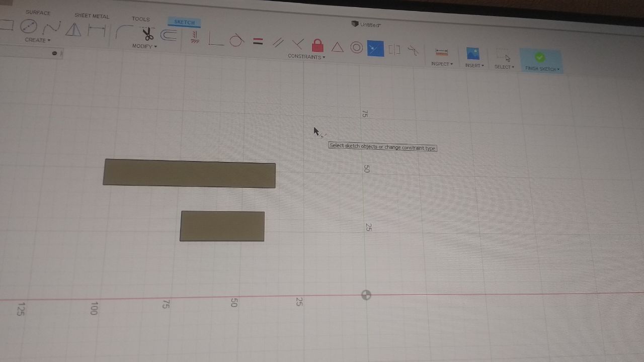Open the MODIFY dropdown menu
Image resolution: width=644 pixels, height=362 pixels.
(144, 46)
